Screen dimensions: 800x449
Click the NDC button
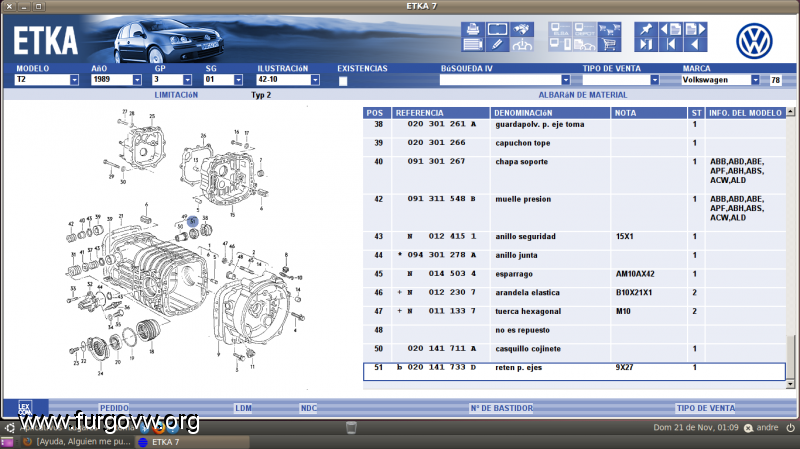point(309,408)
